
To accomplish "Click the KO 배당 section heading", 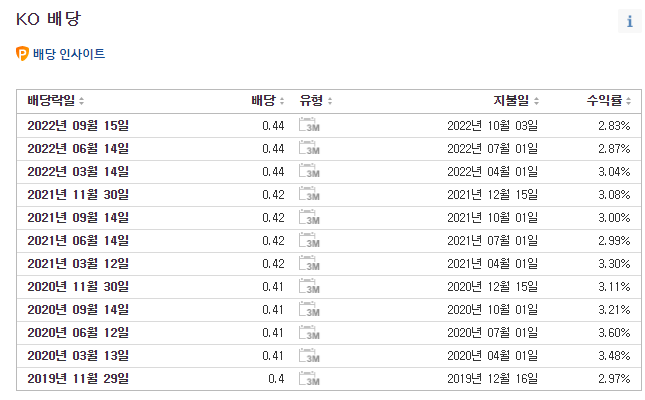I will (x=48, y=19).
